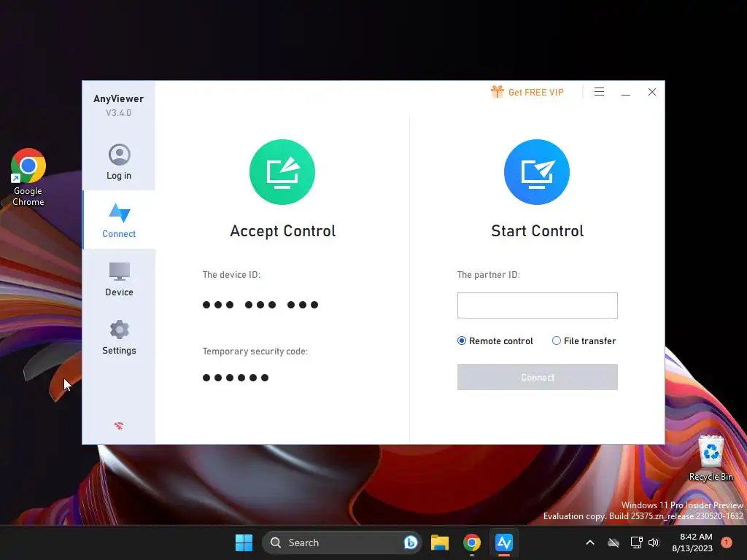This screenshot has width=747, height=560.
Task: Click the hidden device ID dots
Action: click(x=260, y=305)
